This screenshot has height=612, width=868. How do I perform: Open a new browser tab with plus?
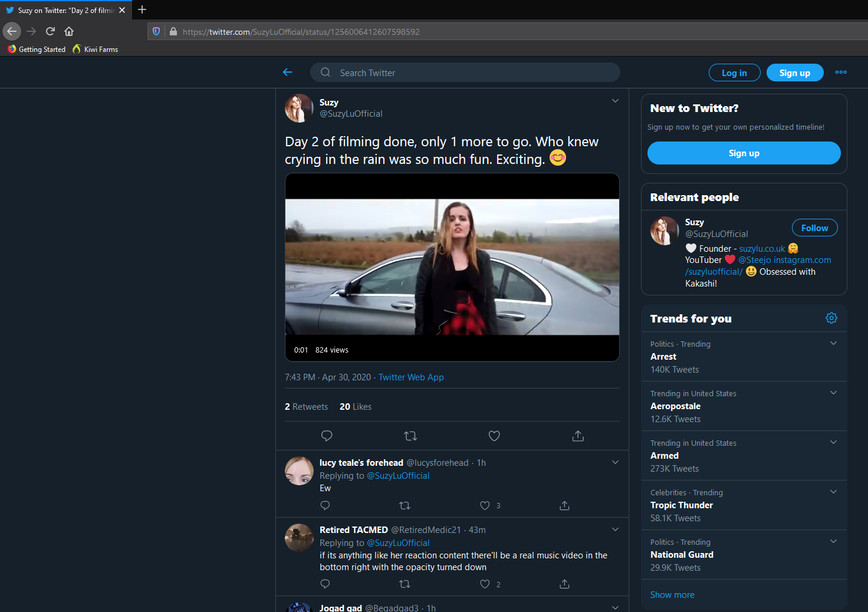(x=142, y=9)
